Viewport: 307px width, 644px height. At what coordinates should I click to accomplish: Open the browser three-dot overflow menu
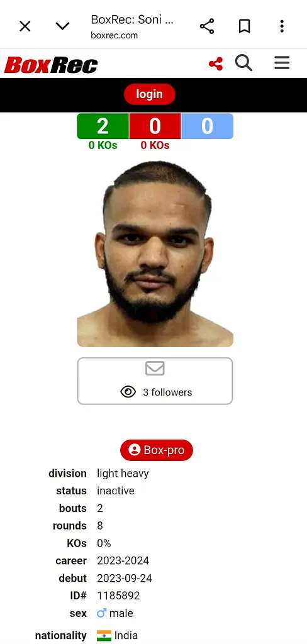point(282,26)
